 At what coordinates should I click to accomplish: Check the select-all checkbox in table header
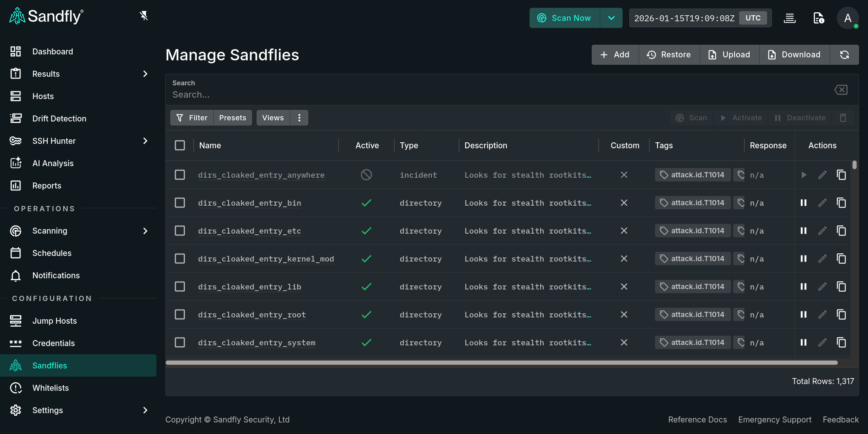pyautogui.click(x=180, y=145)
